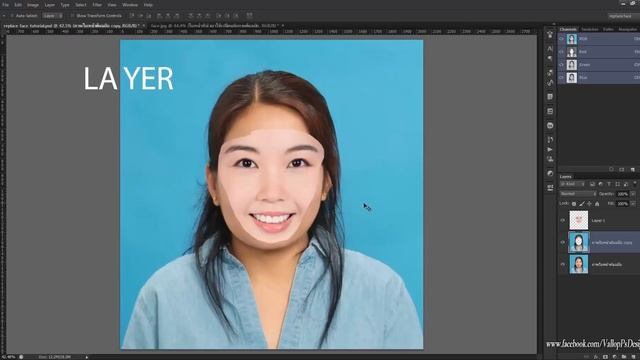Enable the Auto-Select checkbox

pyautogui.click(x=12, y=16)
